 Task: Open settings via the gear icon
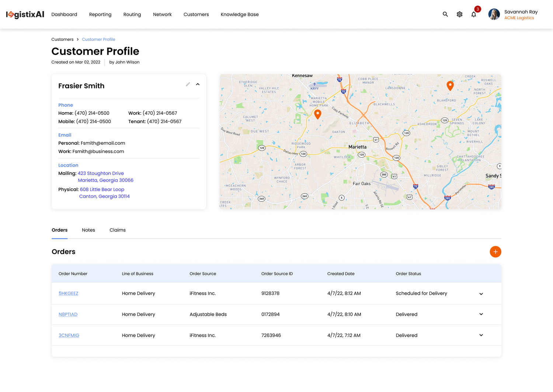click(459, 14)
